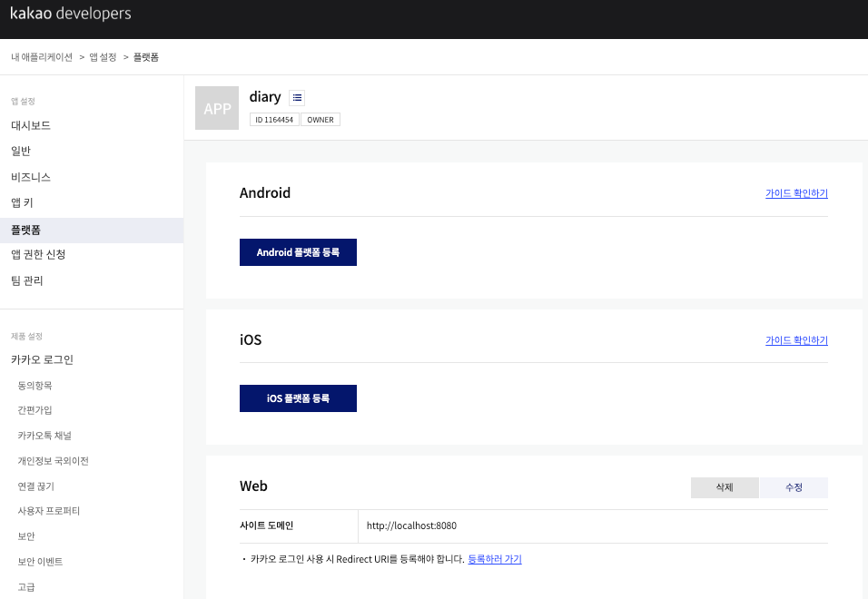
Task: Go to kakao developers home logo
Action: point(71,14)
